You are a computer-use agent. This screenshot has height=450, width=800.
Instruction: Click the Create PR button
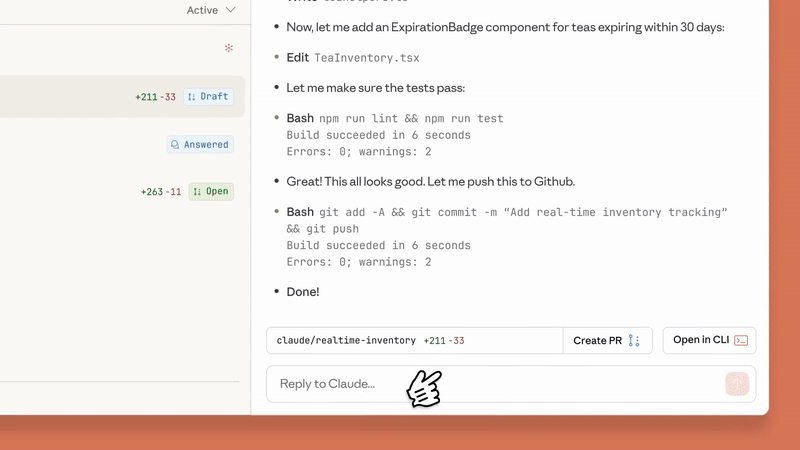607,340
